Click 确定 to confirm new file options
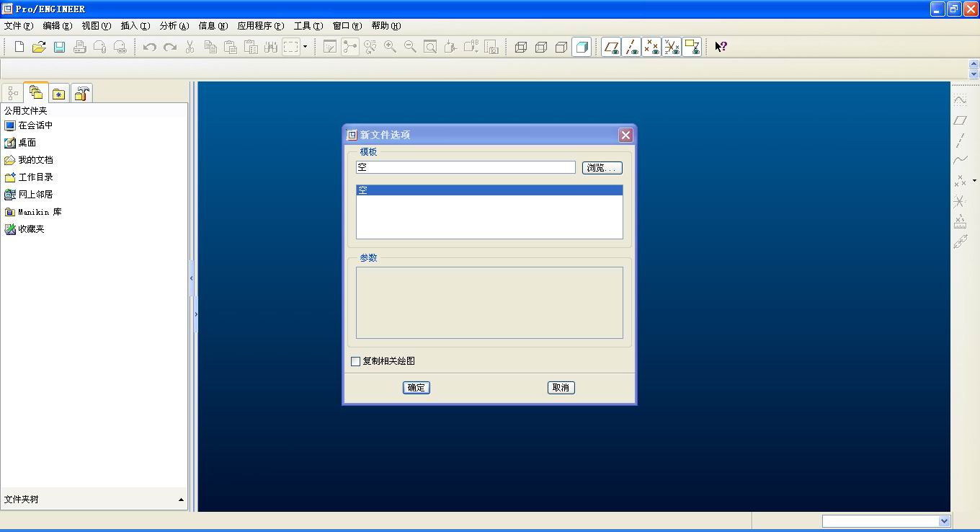This screenshot has height=532, width=980. pos(416,388)
